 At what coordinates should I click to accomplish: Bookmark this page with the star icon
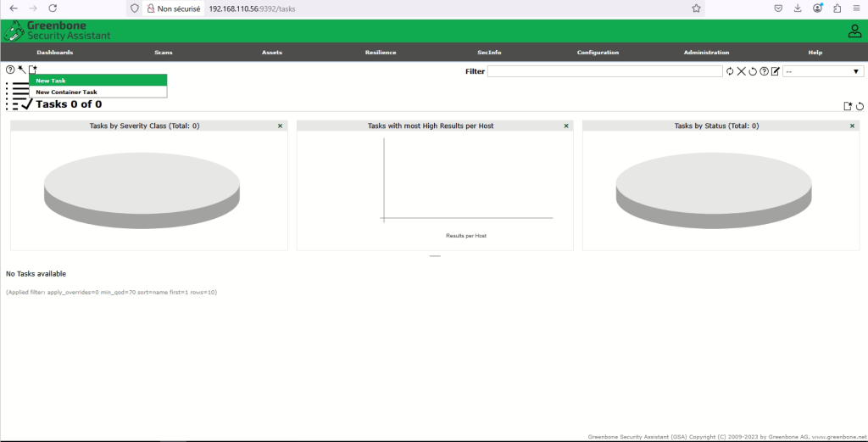coord(696,8)
